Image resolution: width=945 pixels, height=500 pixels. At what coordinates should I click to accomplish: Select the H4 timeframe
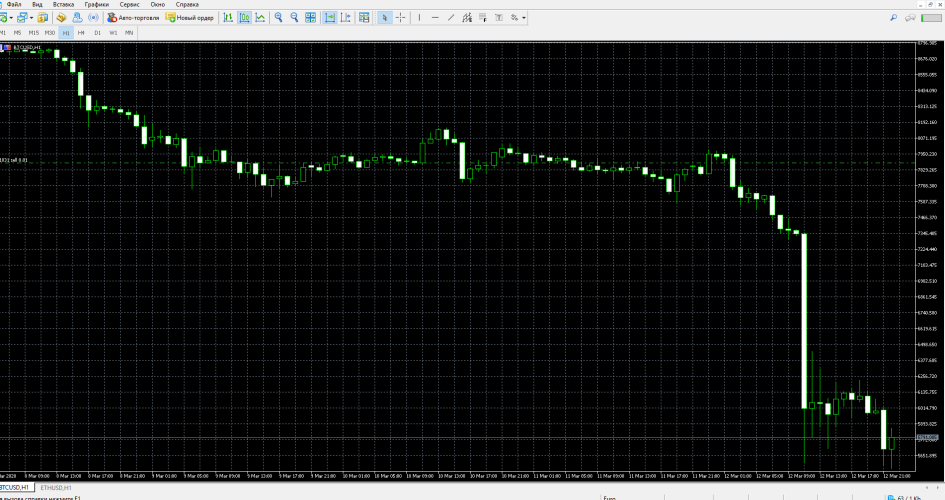click(81, 33)
